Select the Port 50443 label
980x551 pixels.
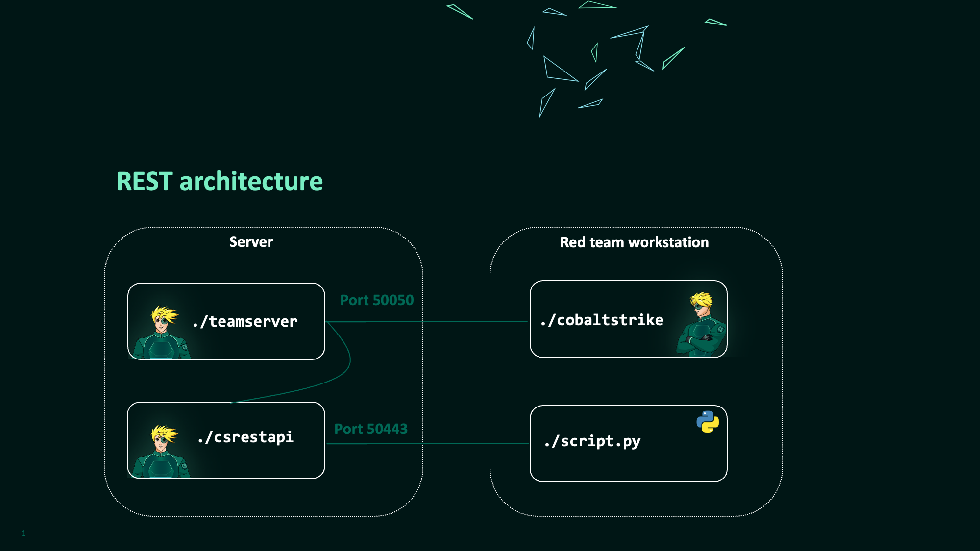pos(371,429)
